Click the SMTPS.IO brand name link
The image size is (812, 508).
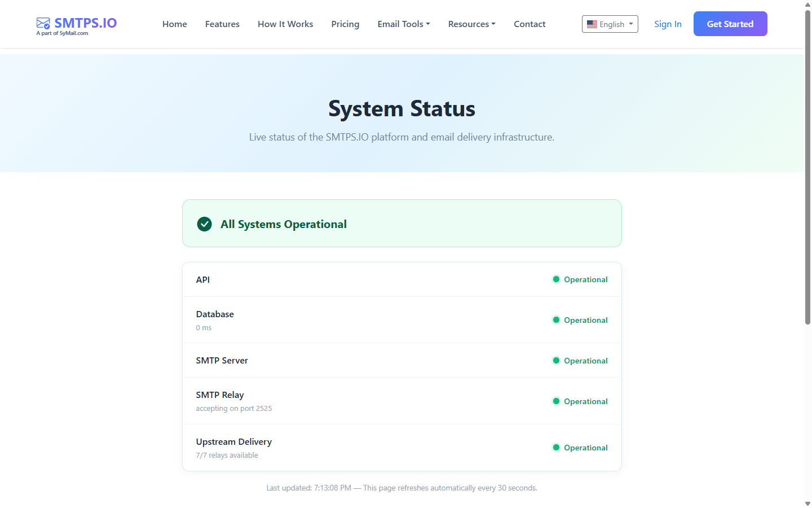click(86, 23)
